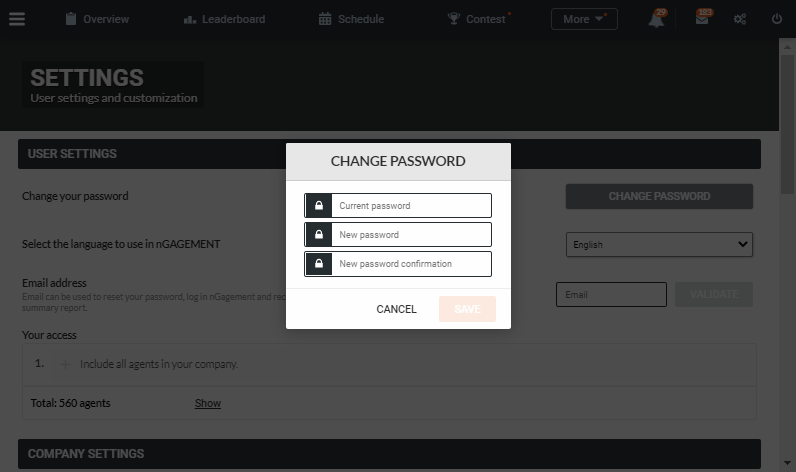Open the English language dropdown

pos(659,245)
